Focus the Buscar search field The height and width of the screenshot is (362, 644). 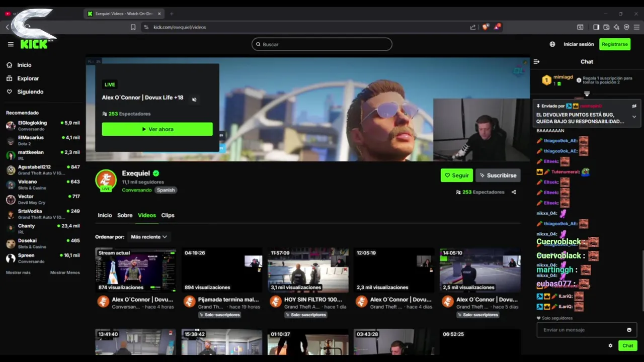pyautogui.click(x=321, y=44)
